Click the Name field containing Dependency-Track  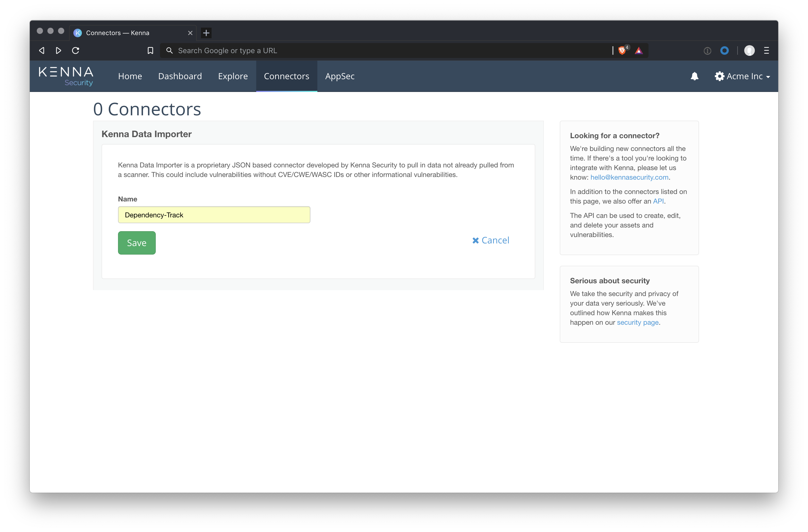[214, 215]
